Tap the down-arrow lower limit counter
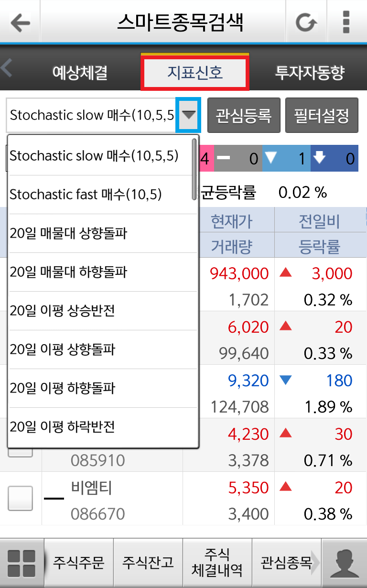Image resolution: width=367 pixels, height=588 pixels. pyautogui.click(x=334, y=159)
